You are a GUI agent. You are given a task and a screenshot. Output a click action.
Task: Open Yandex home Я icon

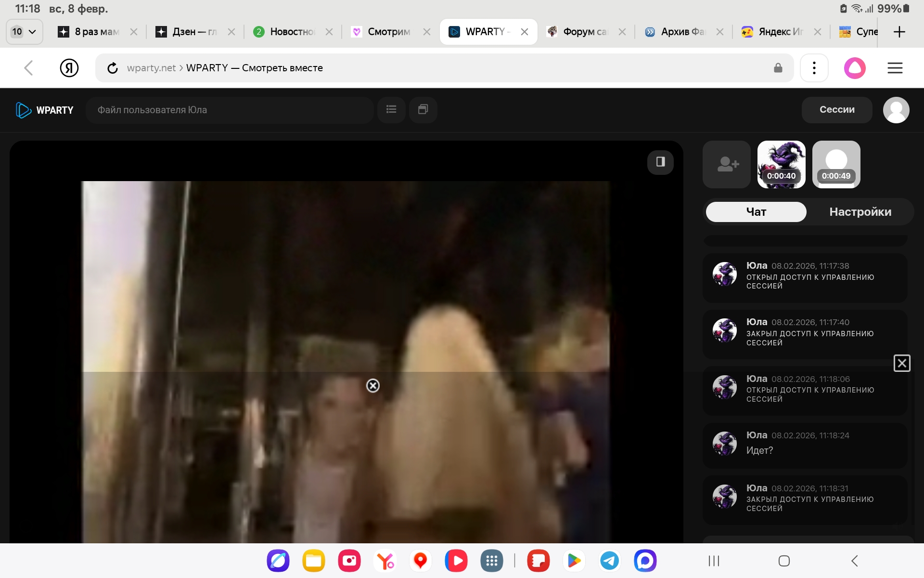pyautogui.click(x=69, y=68)
